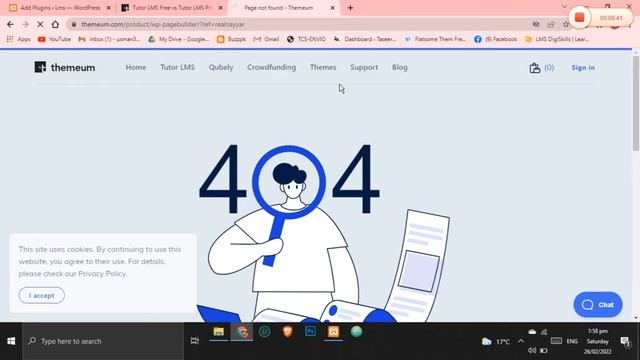Open Task View on taskbar
640x360 pixels.
(x=195, y=341)
